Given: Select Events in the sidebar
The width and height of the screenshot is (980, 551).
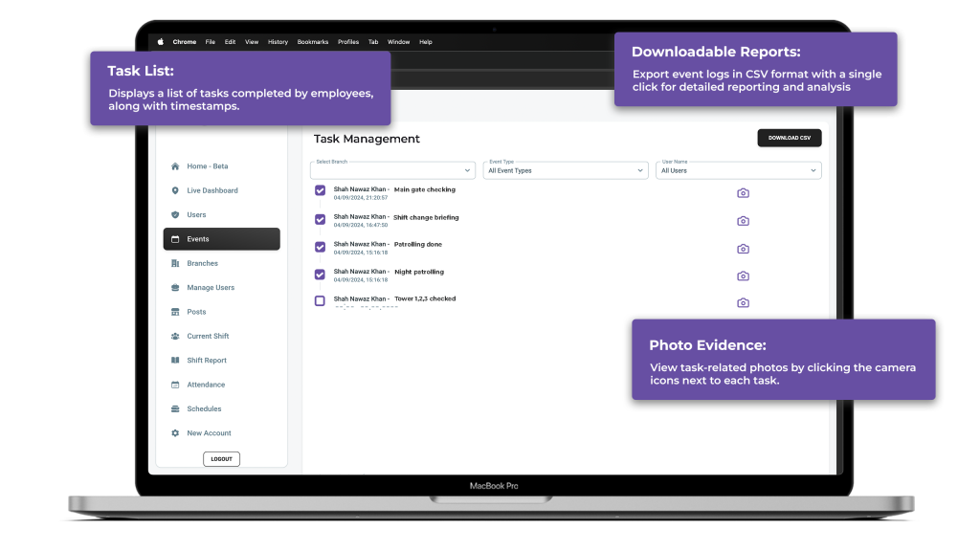Looking at the screenshot, I should [x=221, y=239].
